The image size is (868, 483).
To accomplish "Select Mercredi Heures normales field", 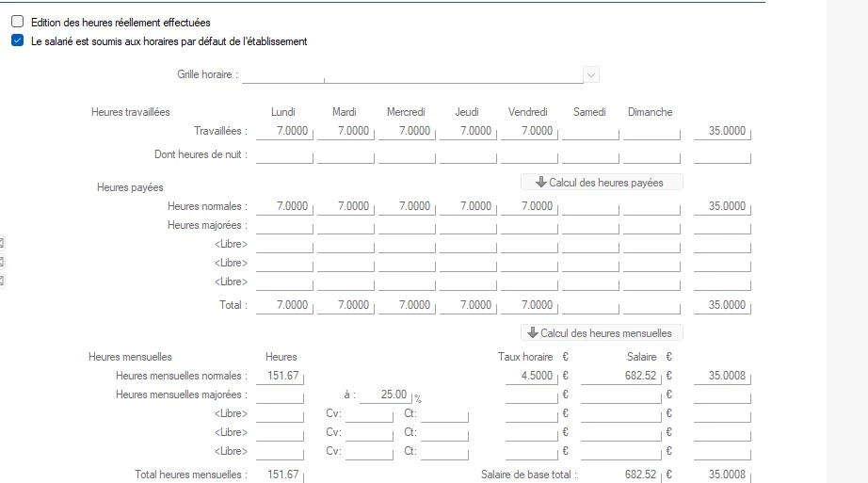I will [407, 206].
